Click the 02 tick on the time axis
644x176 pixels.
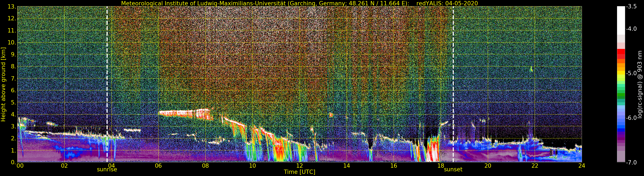pyautogui.click(x=64, y=166)
